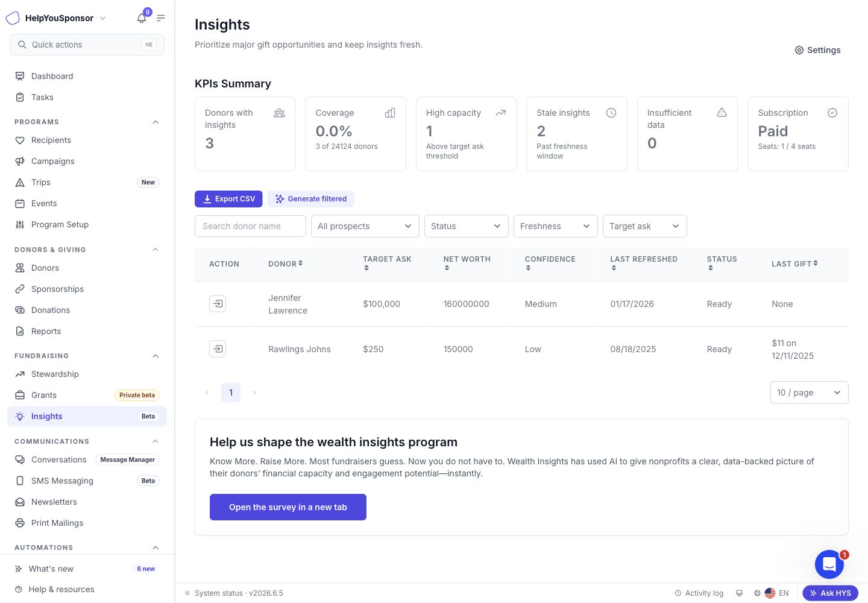Image resolution: width=868 pixels, height=603 pixels.
Task: Go to Dashboard in sidebar
Action: click(87, 76)
